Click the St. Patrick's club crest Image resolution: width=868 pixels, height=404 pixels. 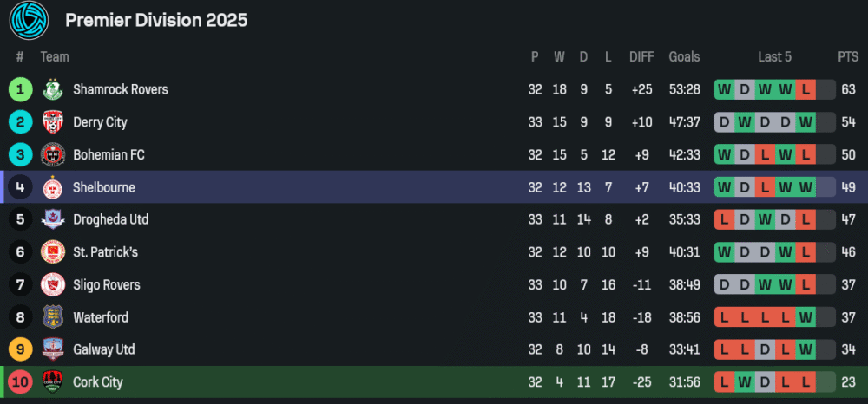53,252
